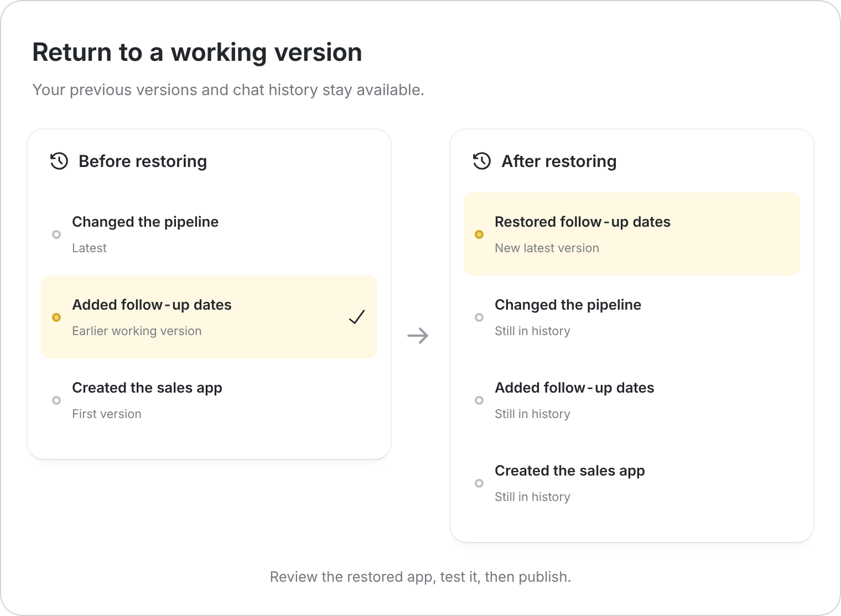Click the checkmark on the Earlier working version row
The image size is (841, 616).
[357, 317]
